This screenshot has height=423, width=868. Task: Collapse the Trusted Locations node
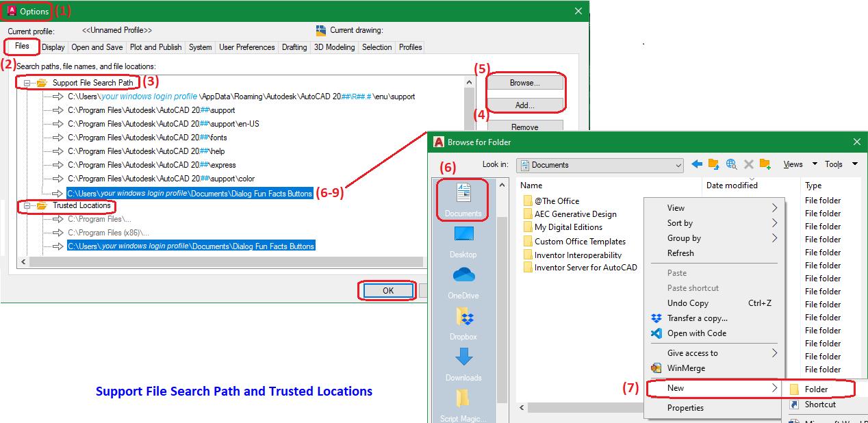coord(27,205)
